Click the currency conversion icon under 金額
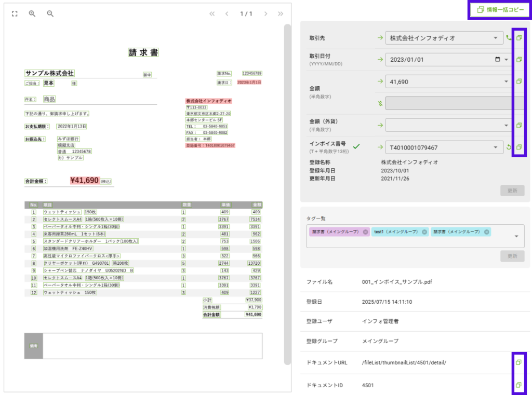Viewport: 532px width, 395px height. tap(380, 103)
